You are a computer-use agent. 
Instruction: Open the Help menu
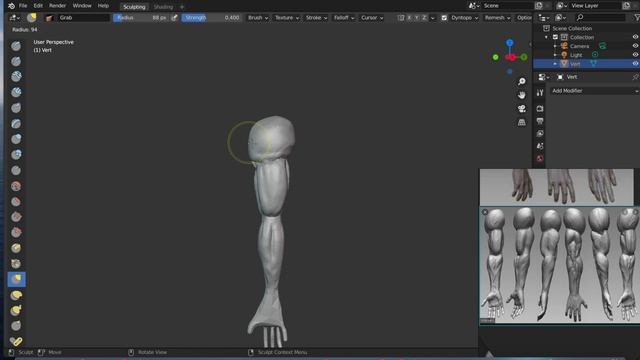point(103,6)
